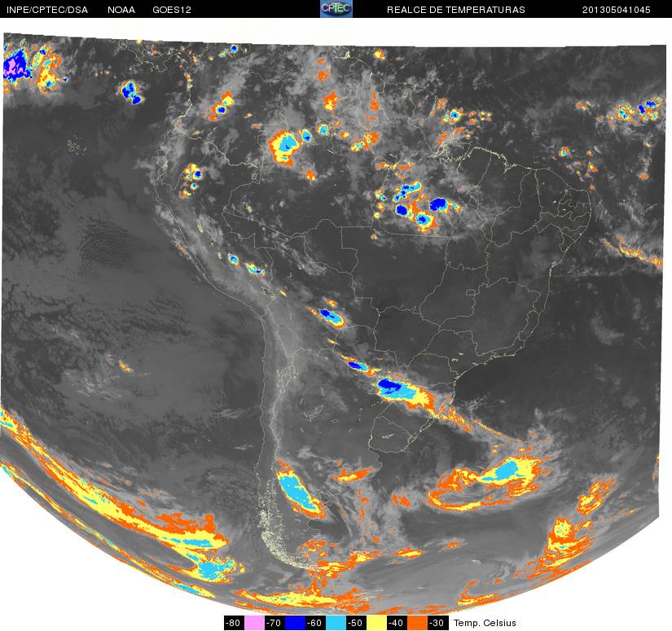Click the NOAA label in header
672x631 pixels.
pos(121,10)
